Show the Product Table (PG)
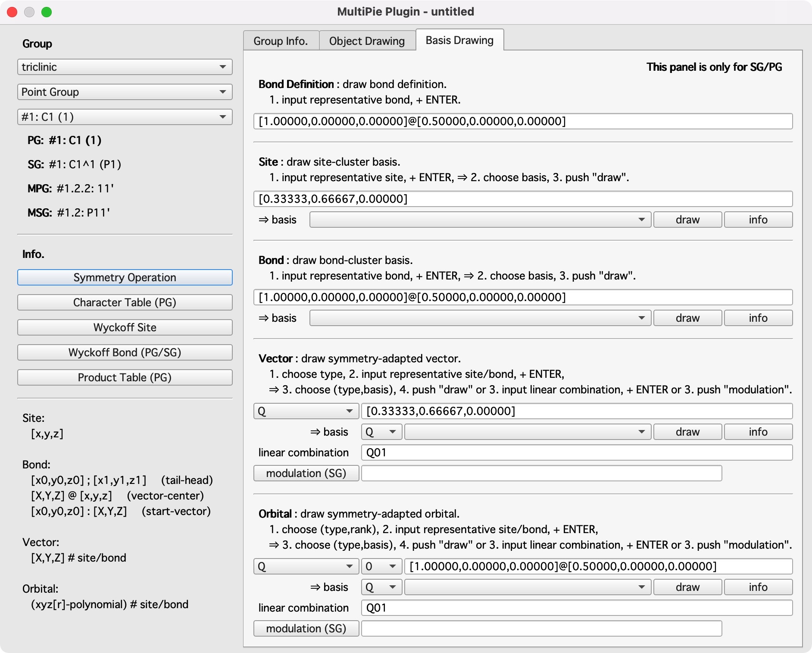Screen dimensions: 812x653 pyautogui.click(x=125, y=377)
